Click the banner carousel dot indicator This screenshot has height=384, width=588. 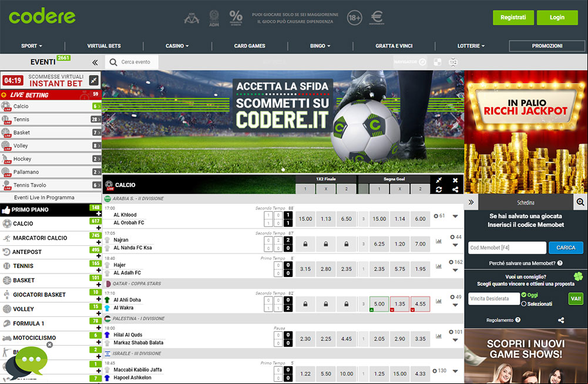pos(283,170)
